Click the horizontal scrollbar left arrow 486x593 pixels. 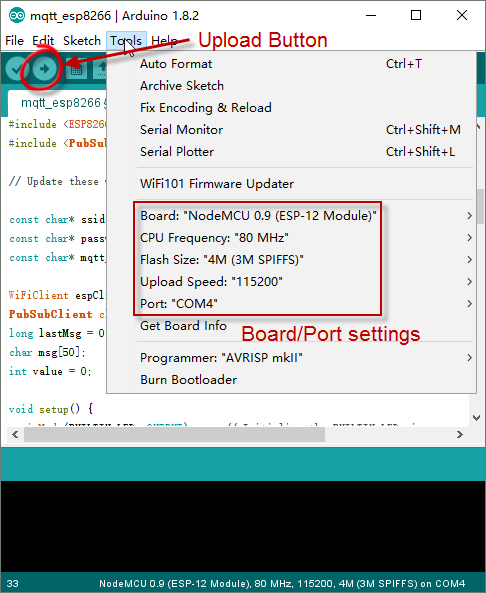[x=15, y=435]
